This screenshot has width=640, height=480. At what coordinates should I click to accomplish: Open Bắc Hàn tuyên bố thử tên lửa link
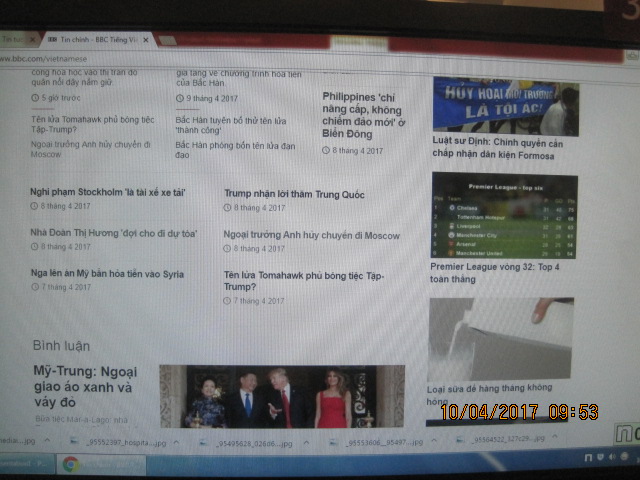pos(231,125)
